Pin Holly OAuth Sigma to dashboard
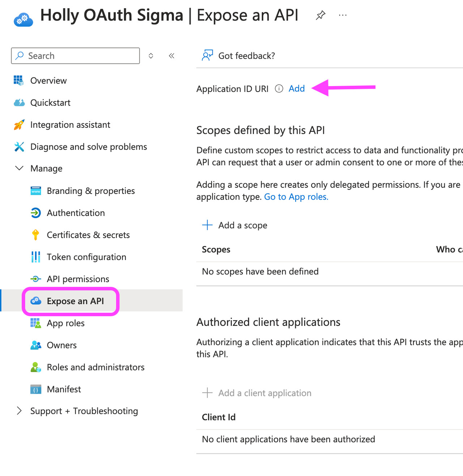The image size is (463, 476). [x=320, y=15]
